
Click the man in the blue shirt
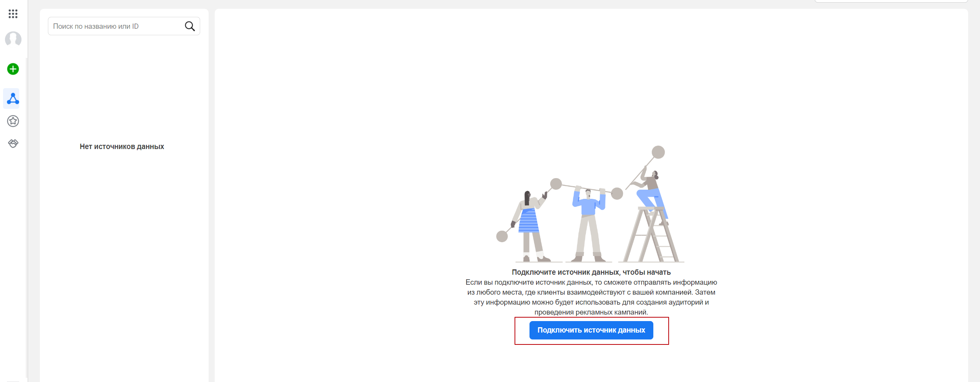[588, 222]
